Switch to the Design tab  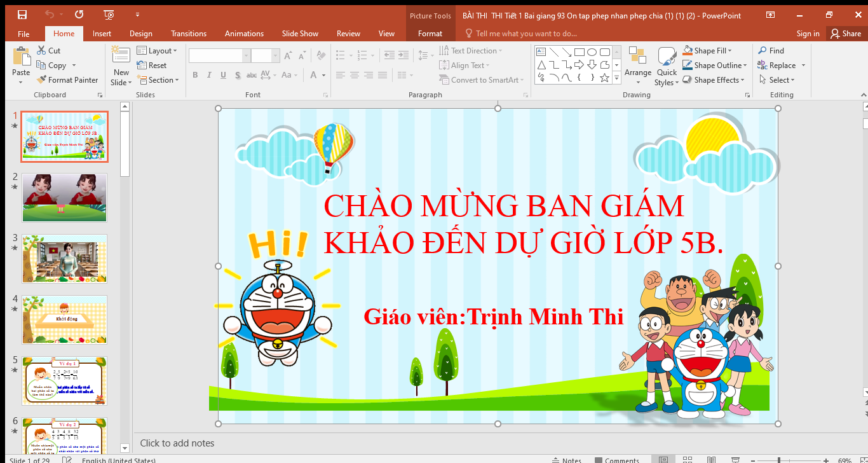point(140,34)
